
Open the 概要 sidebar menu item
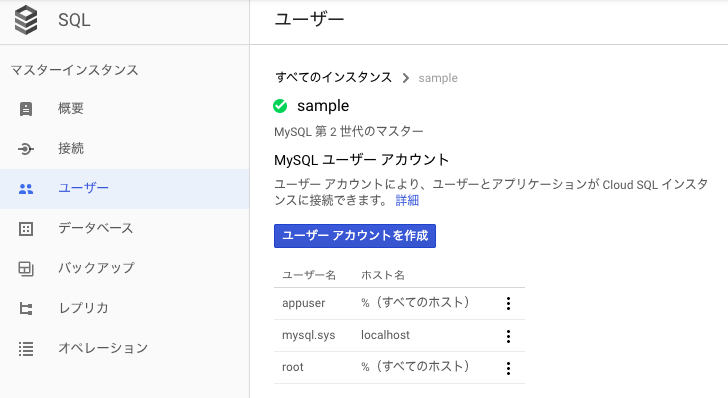coord(124,109)
